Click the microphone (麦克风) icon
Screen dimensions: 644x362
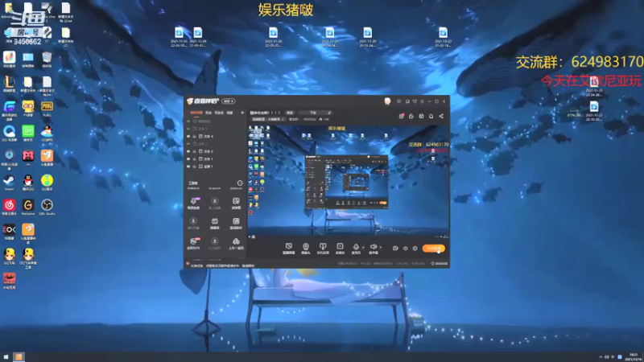pyautogui.click(x=356, y=247)
